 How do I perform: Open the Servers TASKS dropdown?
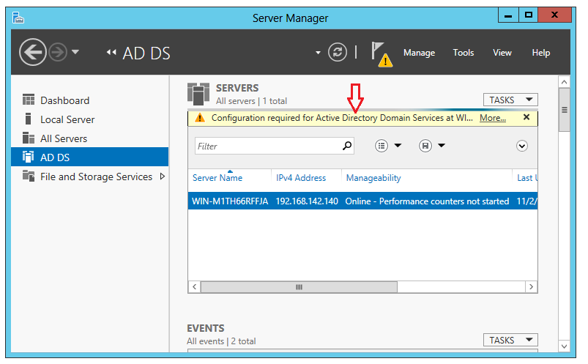tap(510, 100)
